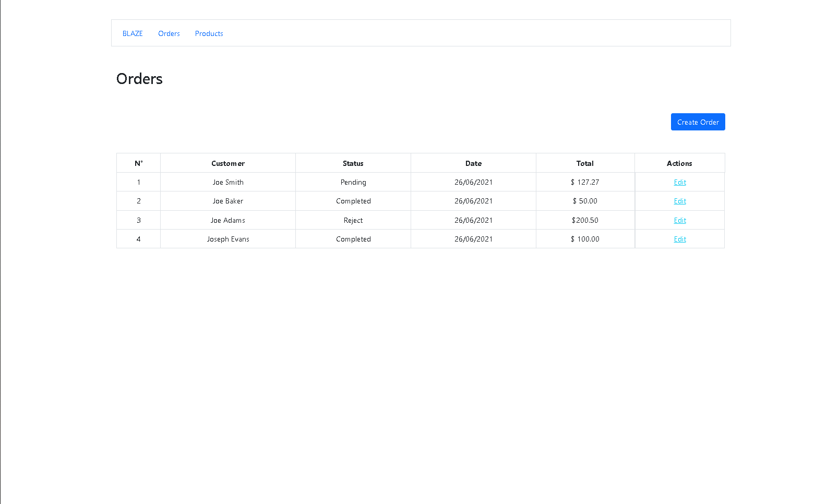Edit the order for Joe Adams
The height and width of the screenshot is (504, 839).
(679, 220)
